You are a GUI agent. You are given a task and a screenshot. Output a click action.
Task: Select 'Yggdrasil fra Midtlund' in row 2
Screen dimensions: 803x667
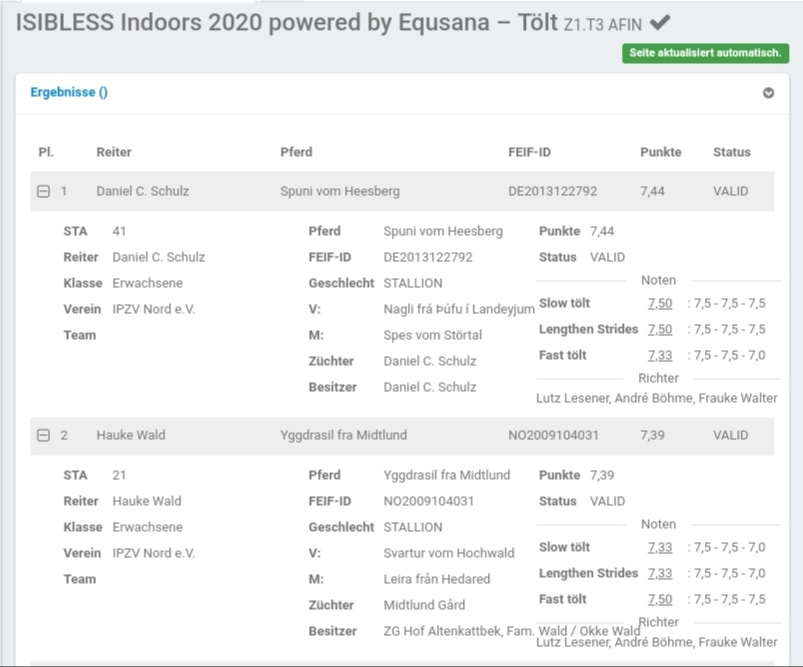[344, 435]
